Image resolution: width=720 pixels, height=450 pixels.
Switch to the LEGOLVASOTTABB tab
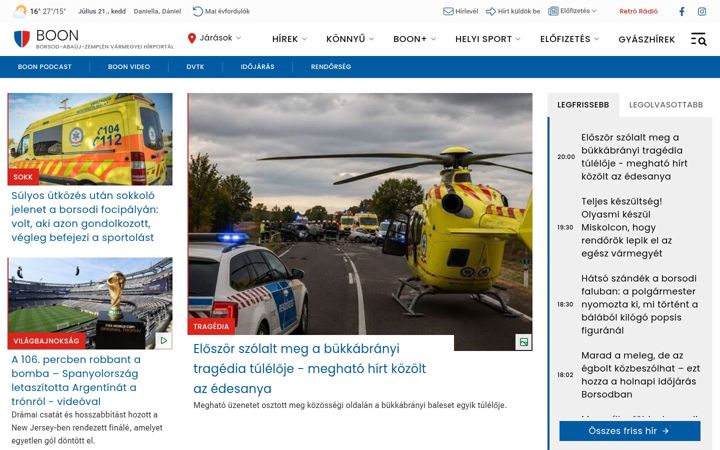(x=666, y=105)
